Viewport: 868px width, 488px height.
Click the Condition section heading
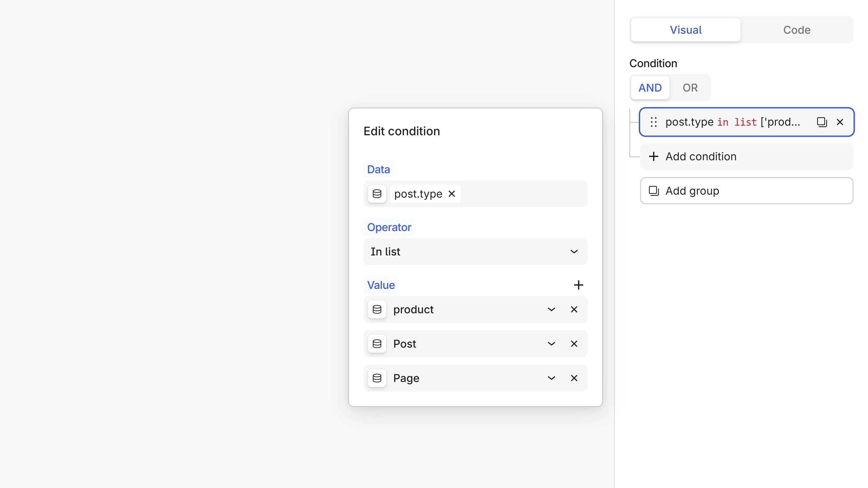tap(653, 63)
